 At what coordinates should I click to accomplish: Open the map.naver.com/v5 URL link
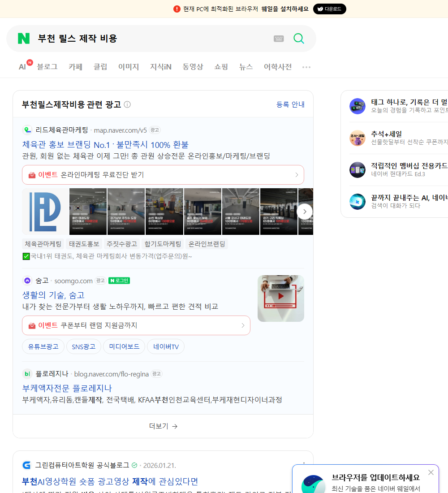120,130
